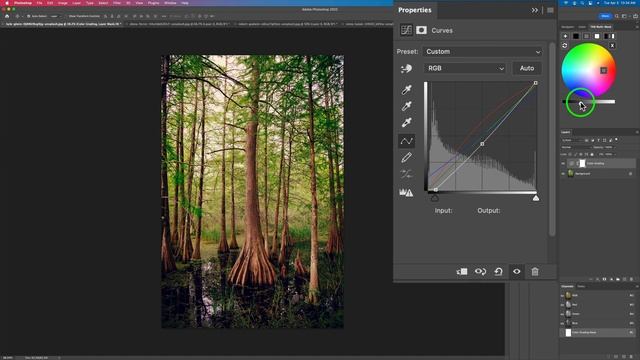This screenshot has height=360, width=640.
Task: Click the share/export icon at top right
Action: pyautogui.click(x=635, y=16)
